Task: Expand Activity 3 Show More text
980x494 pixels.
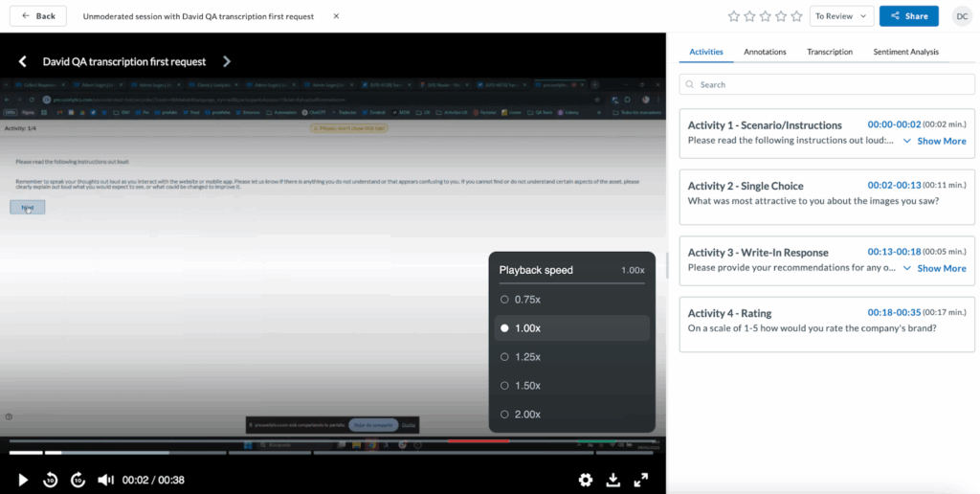Action: (x=934, y=268)
